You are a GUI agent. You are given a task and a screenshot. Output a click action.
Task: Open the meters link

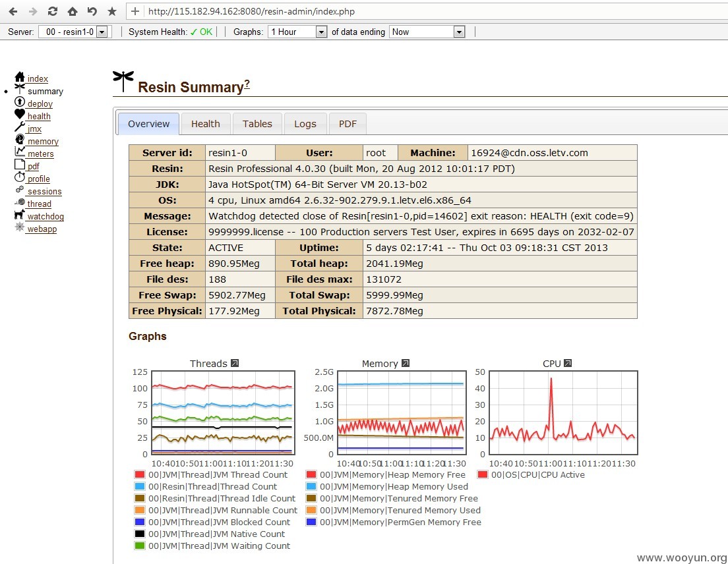point(41,154)
